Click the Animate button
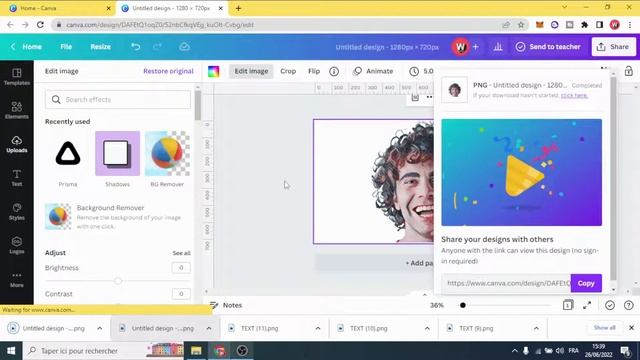Screen dimensions: 640x360 pyautogui.click(x=373, y=71)
